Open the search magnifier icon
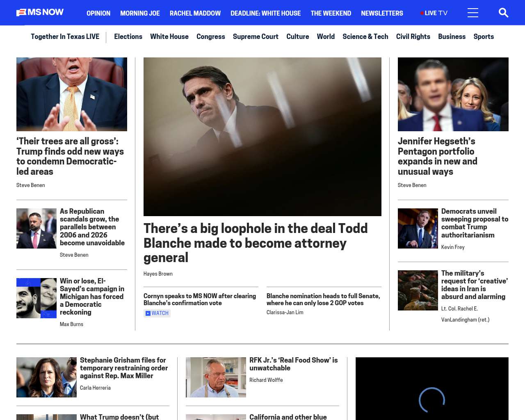The width and height of the screenshot is (525, 420). 503,13
